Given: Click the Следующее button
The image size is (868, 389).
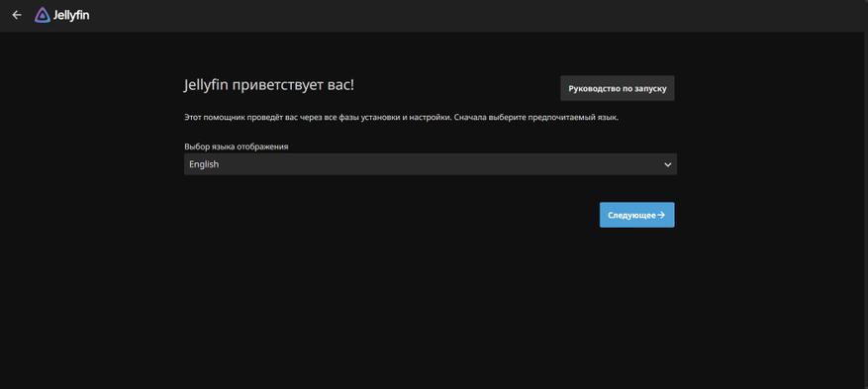Looking at the screenshot, I should click(x=636, y=215).
